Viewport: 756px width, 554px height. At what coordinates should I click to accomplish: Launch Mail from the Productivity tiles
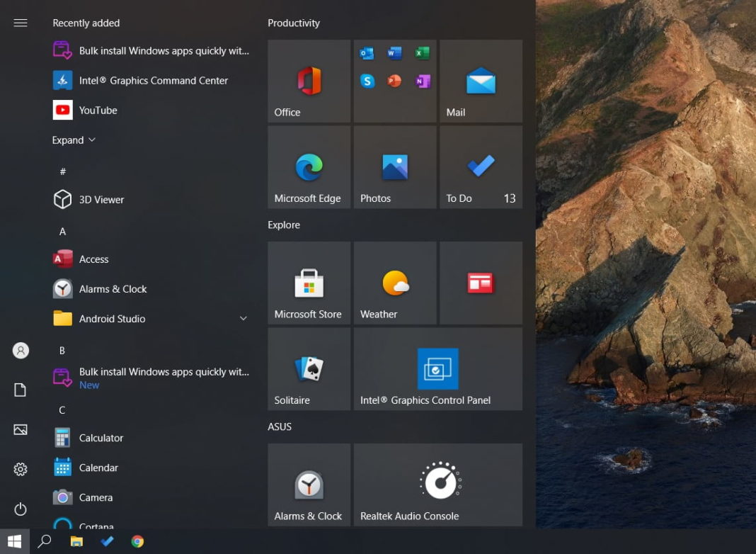point(481,81)
